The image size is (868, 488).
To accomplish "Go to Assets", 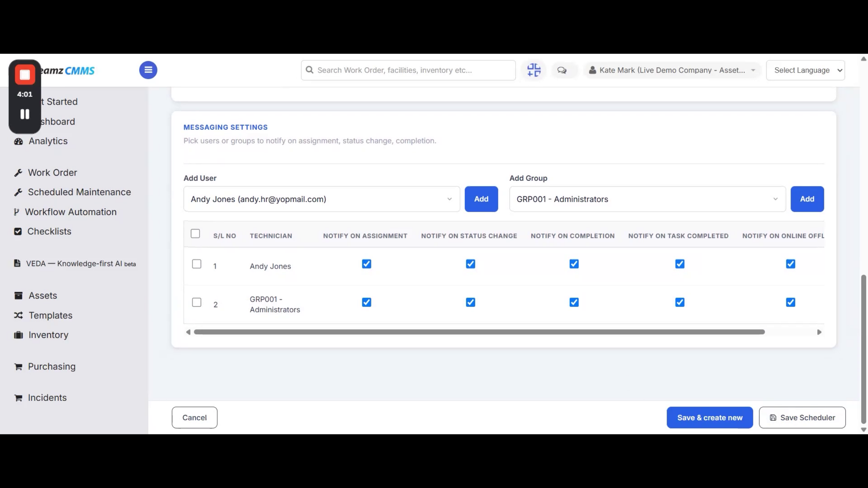I will coord(43,296).
